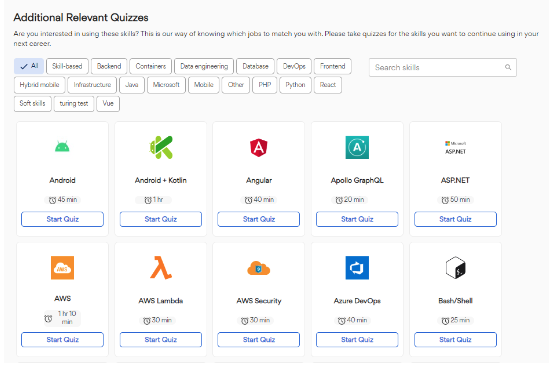Click the Android robot icon
The width and height of the screenshot is (549, 375).
(62, 146)
